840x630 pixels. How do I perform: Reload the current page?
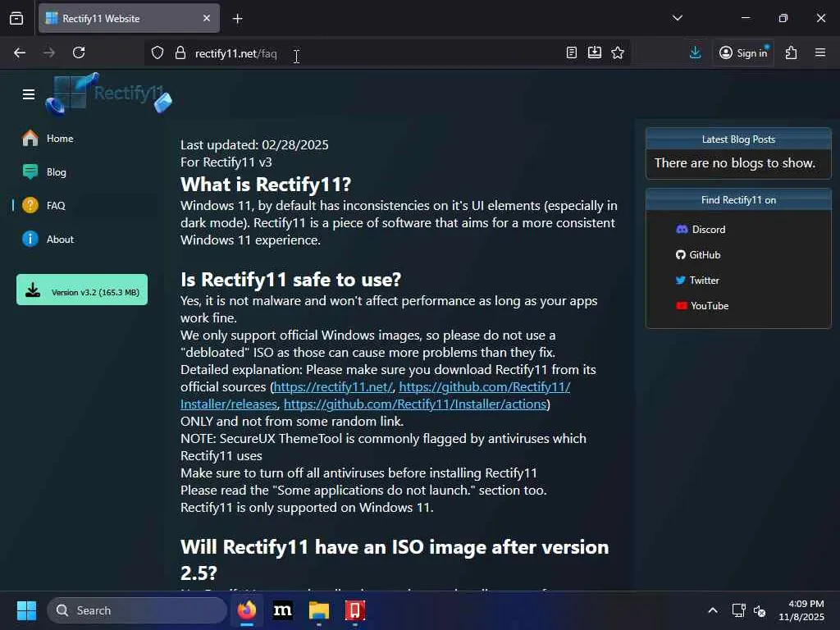(79, 52)
